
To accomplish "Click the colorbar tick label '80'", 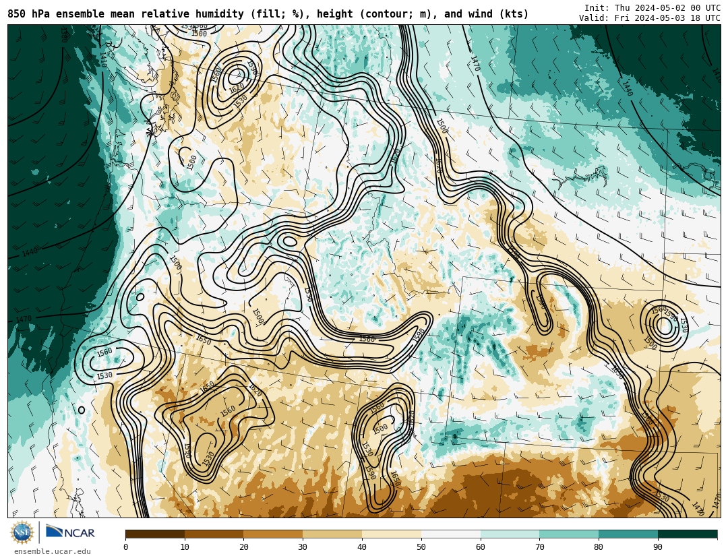I will coord(599,547).
